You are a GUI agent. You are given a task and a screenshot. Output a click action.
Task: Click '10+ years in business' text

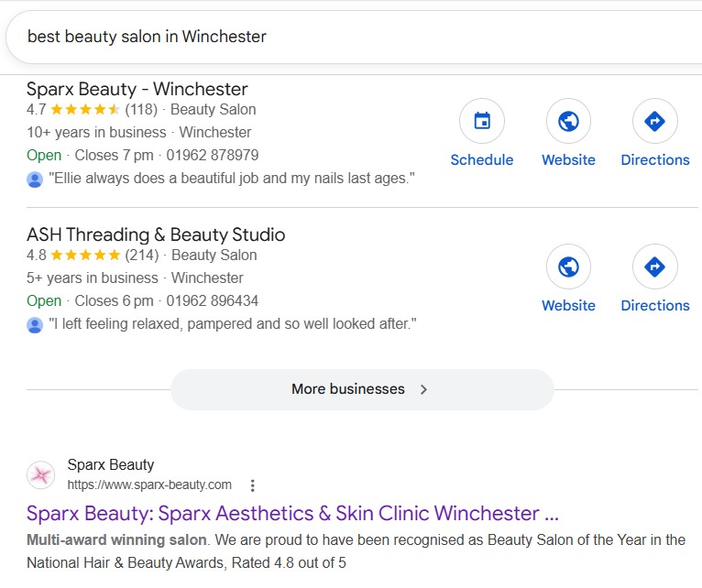pos(96,133)
